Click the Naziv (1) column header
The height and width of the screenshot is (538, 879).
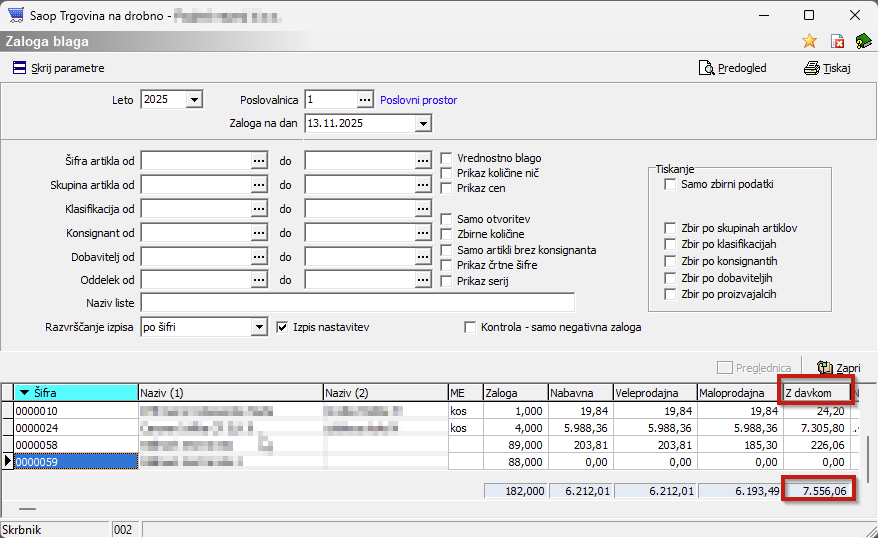[230, 393]
